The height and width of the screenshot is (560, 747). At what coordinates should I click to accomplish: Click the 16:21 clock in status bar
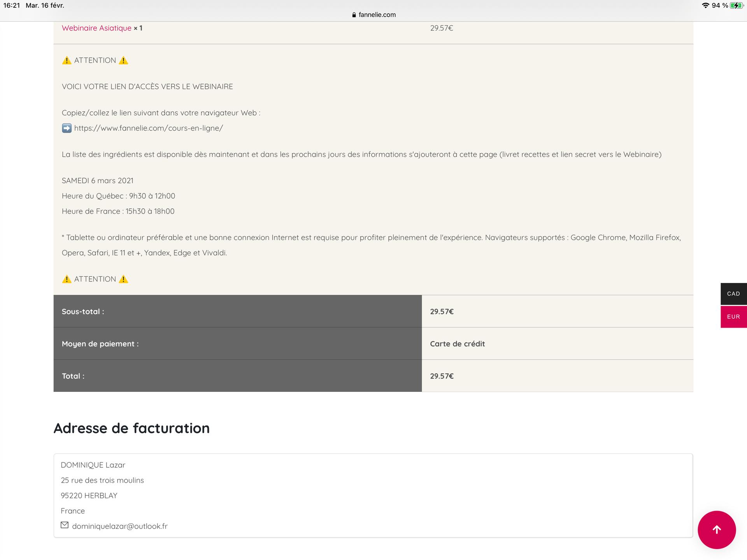[x=12, y=5]
